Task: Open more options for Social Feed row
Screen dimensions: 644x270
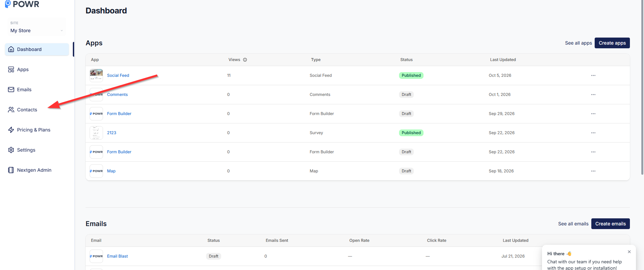Action: click(x=593, y=75)
